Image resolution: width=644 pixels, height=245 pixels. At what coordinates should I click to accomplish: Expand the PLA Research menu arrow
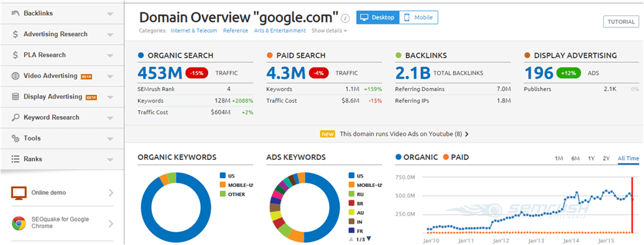(x=110, y=56)
